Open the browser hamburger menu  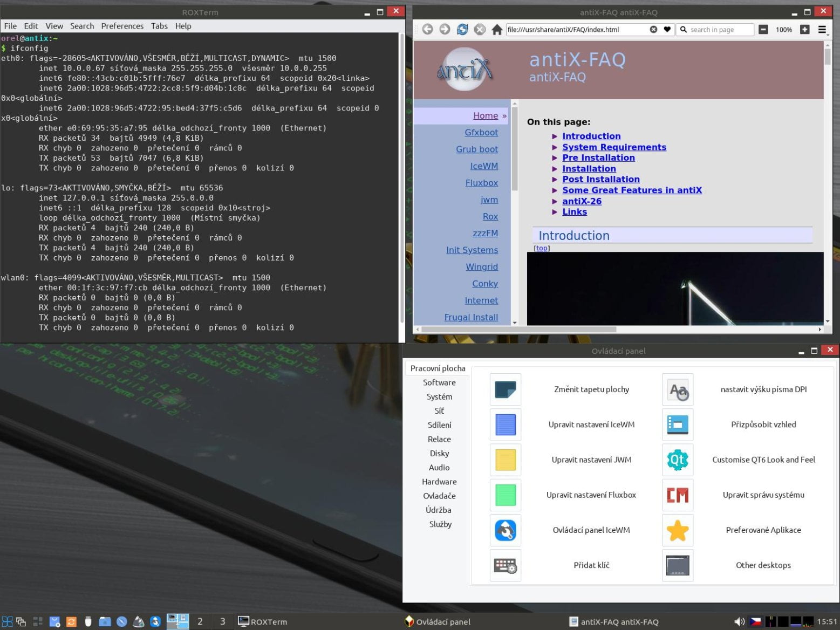pos(822,29)
